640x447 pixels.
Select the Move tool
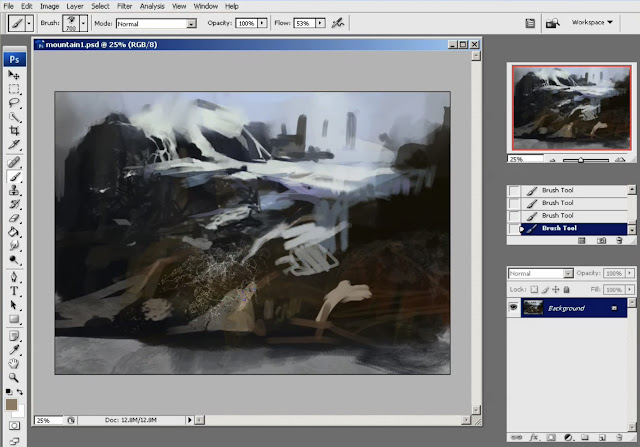(x=14, y=75)
